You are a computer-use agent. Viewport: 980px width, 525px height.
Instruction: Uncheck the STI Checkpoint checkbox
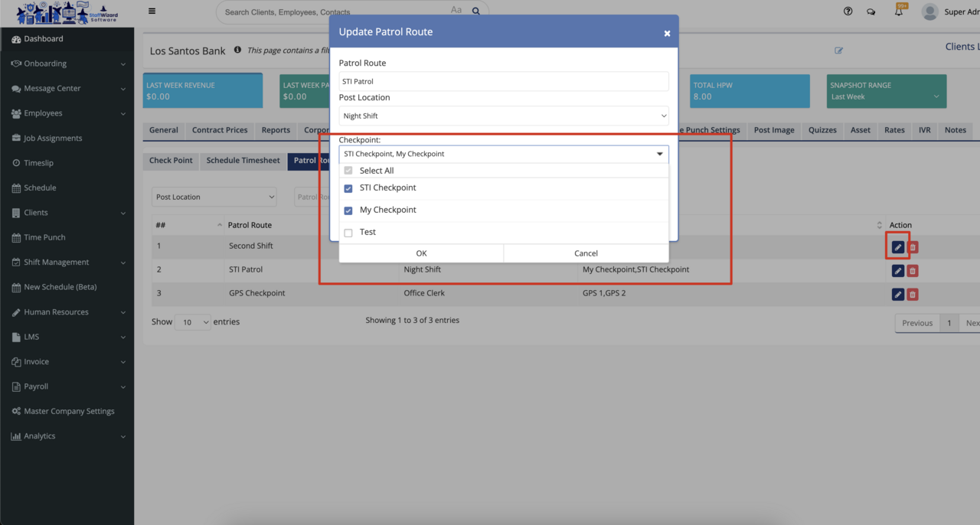[x=348, y=188]
